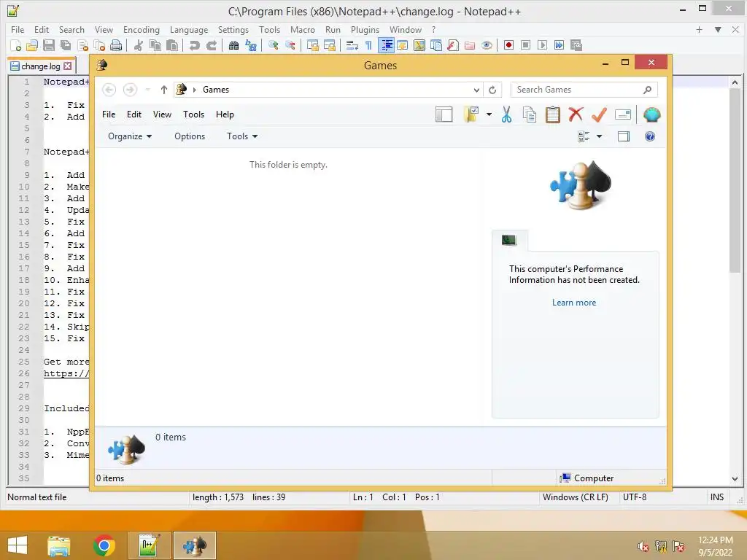
Task: Select the change.log tab in Notepad++
Action: pos(41,66)
